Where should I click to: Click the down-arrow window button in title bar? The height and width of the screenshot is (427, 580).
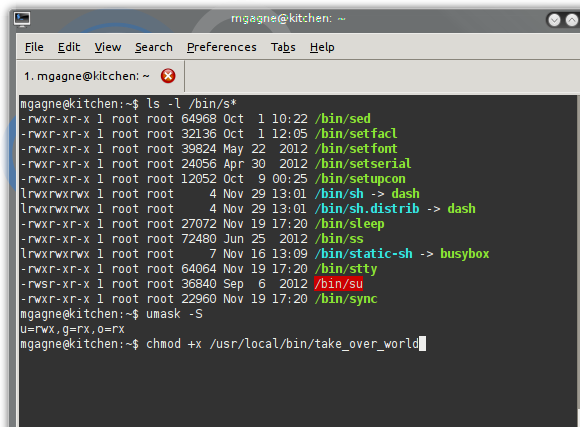click(554, 20)
